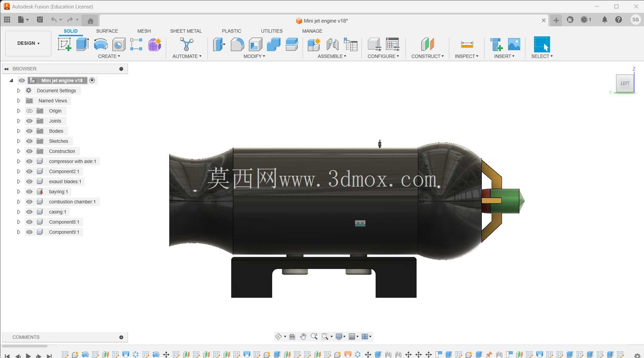This screenshot has height=358, width=644.
Task: Open the CONSTRUCT menu
Action: click(427, 56)
